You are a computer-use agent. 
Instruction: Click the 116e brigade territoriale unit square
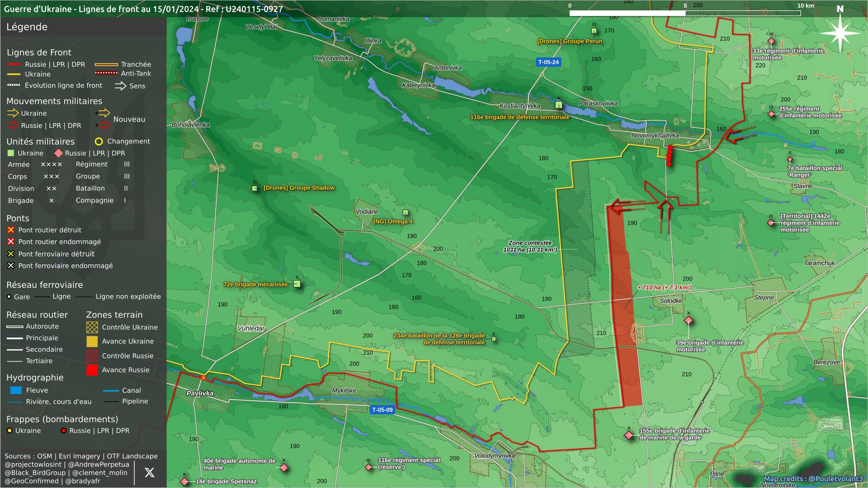tap(559, 105)
